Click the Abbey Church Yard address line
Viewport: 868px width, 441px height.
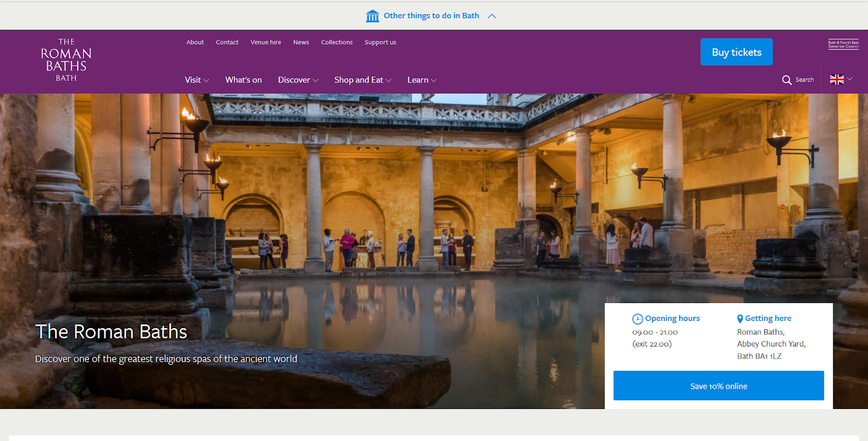(x=771, y=344)
